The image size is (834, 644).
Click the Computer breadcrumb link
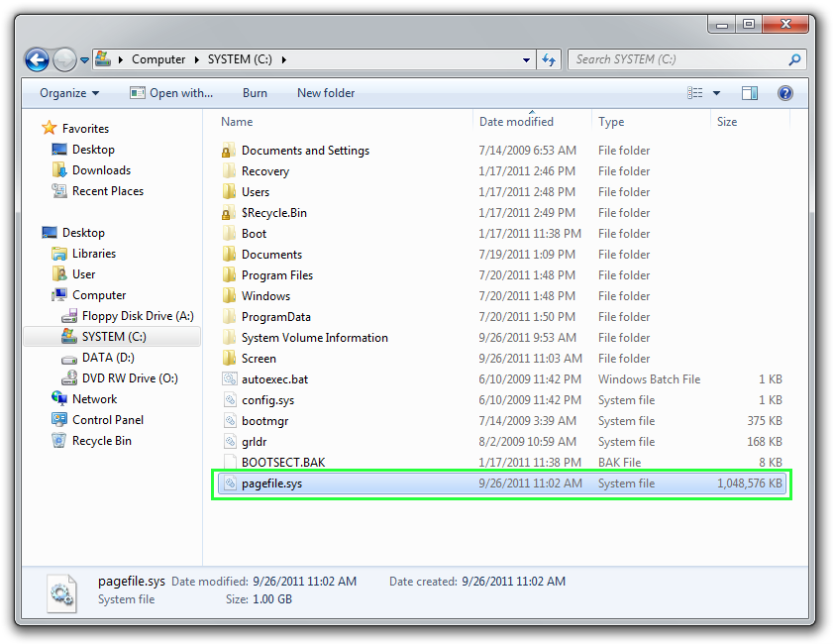point(159,59)
